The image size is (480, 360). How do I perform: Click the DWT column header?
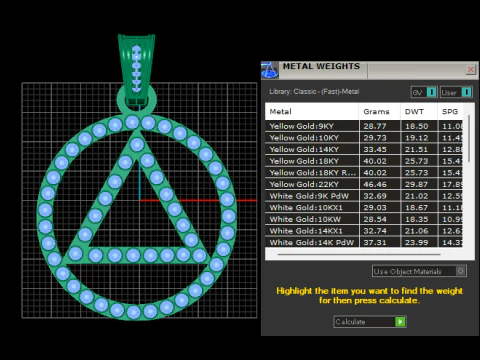click(419, 111)
